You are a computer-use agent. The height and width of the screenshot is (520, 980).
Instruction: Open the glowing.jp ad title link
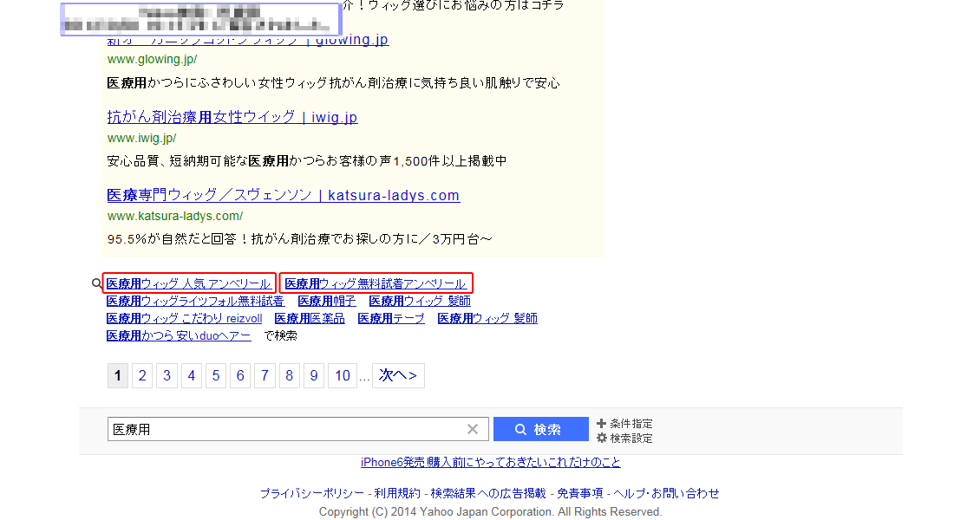tap(247, 40)
